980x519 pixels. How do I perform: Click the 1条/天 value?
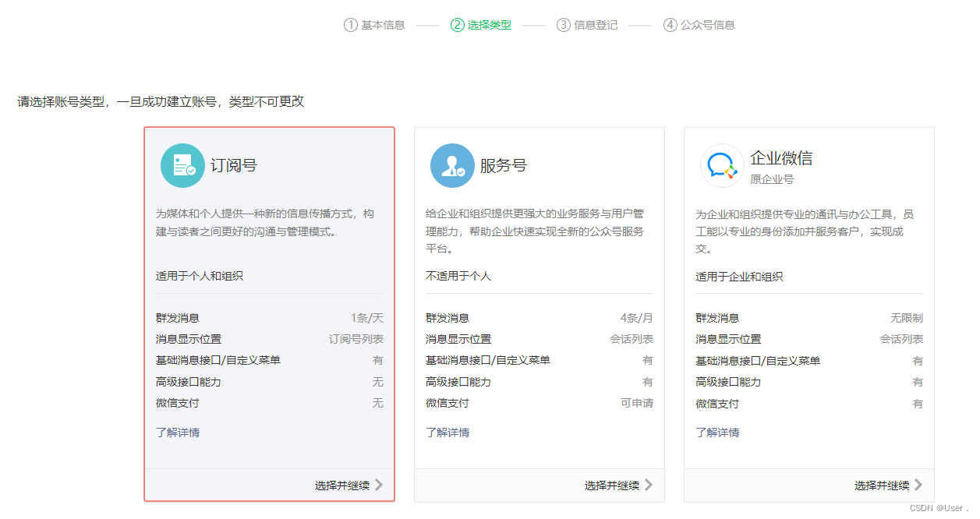click(367, 318)
